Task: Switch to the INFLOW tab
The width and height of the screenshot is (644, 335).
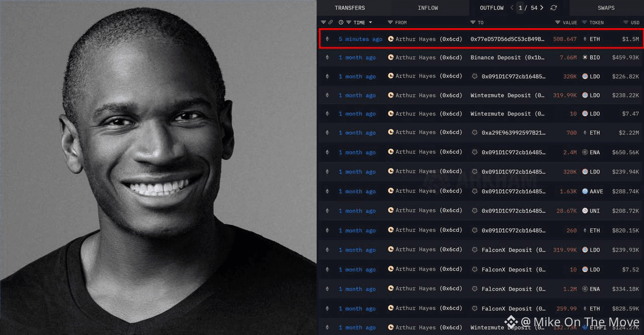Action: click(x=428, y=8)
